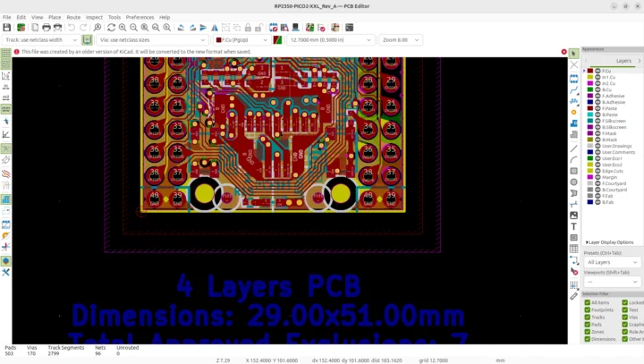Click the Plot icon beside Print

click(57, 28)
